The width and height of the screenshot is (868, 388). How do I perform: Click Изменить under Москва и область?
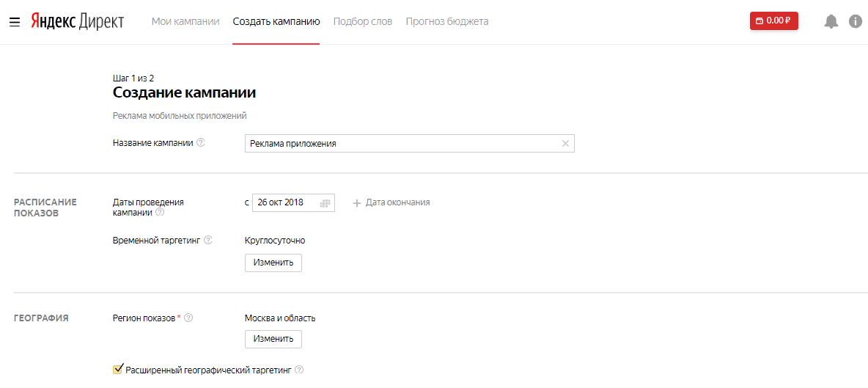coord(273,339)
